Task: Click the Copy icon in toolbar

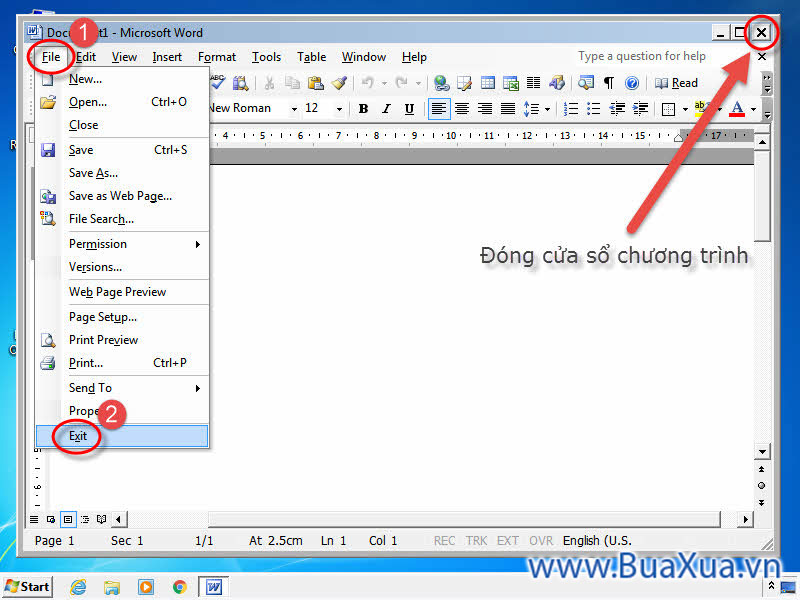Action: click(x=292, y=83)
